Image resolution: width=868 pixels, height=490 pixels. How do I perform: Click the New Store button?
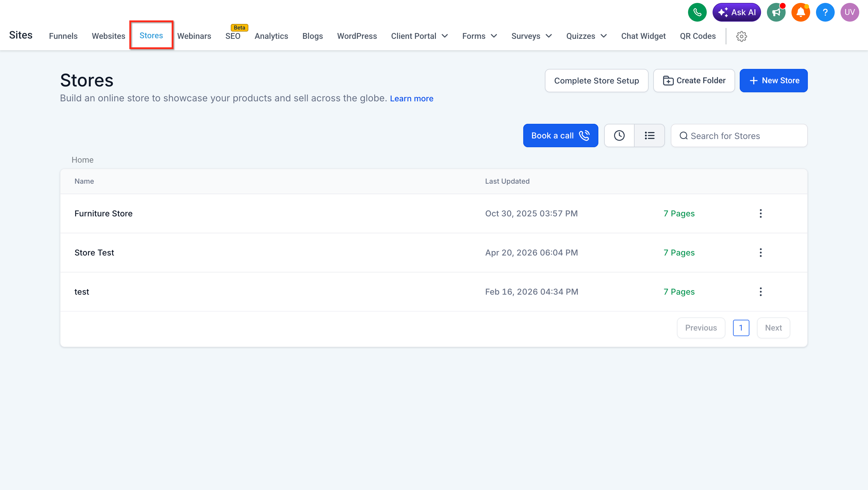pos(773,81)
